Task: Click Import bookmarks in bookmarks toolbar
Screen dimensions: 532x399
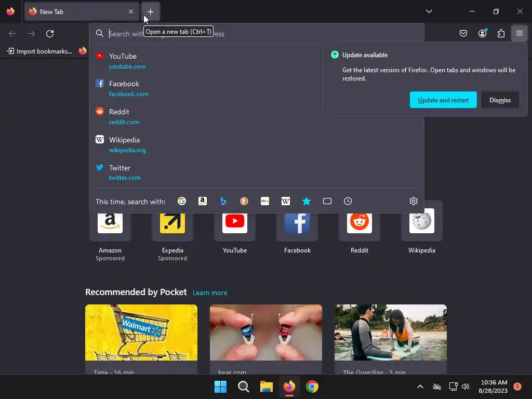Action: pyautogui.click(x=39, y=51)
